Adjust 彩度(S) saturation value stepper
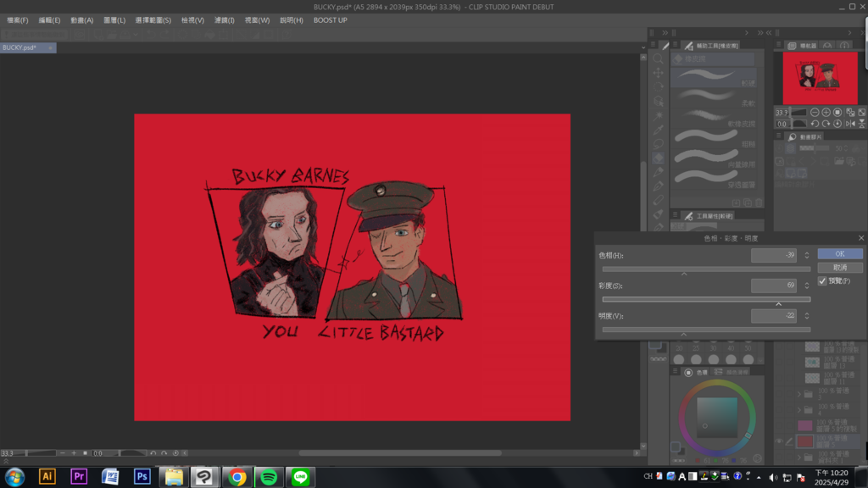The height and width of the screenshot is (488, 868). coord(807,286)
